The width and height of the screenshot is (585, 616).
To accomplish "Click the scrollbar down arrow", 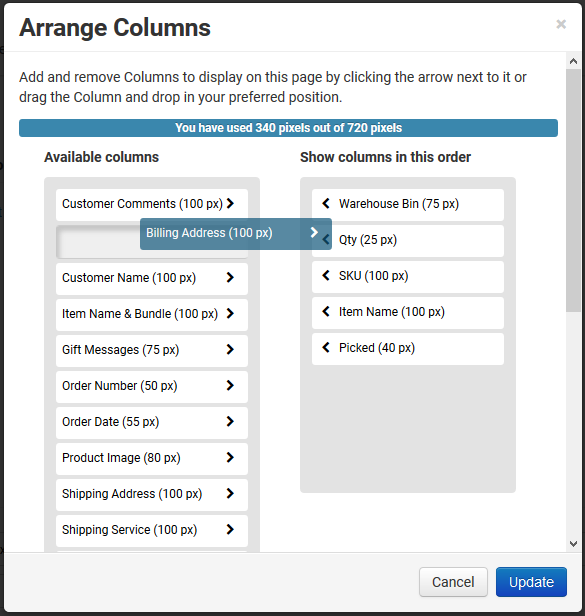I will pyautogui.click(x=573, y=544).
